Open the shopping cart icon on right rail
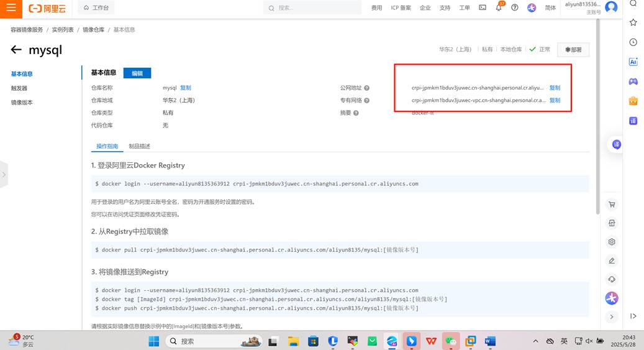 click(x=612, y=205)
